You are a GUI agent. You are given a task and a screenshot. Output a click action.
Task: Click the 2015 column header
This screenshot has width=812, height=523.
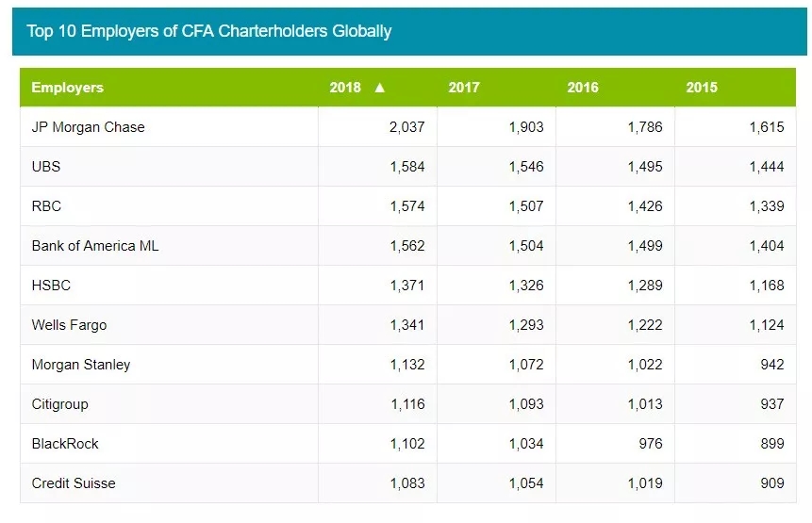tap(702, 88)
